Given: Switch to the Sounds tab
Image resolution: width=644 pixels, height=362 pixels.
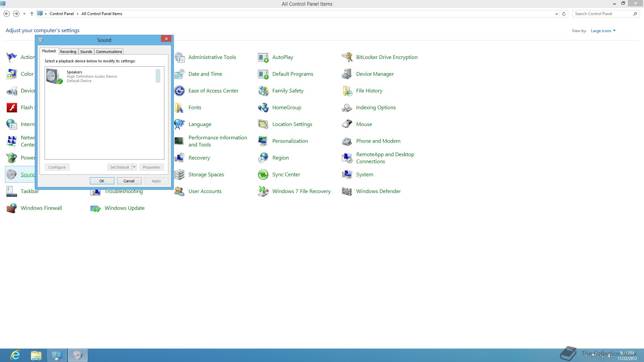Looking at the screenshot, I should click(86, 52).
